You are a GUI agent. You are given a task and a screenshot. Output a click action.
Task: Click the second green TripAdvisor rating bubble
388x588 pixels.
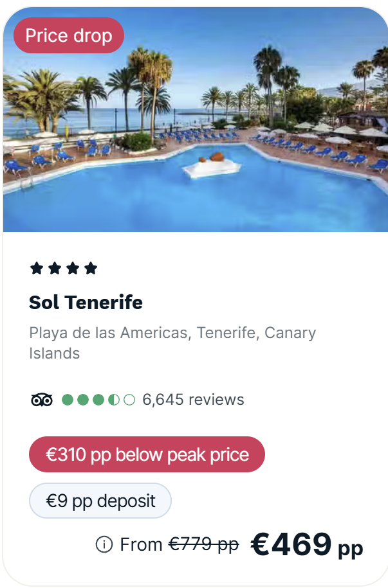tap(83, 400)
